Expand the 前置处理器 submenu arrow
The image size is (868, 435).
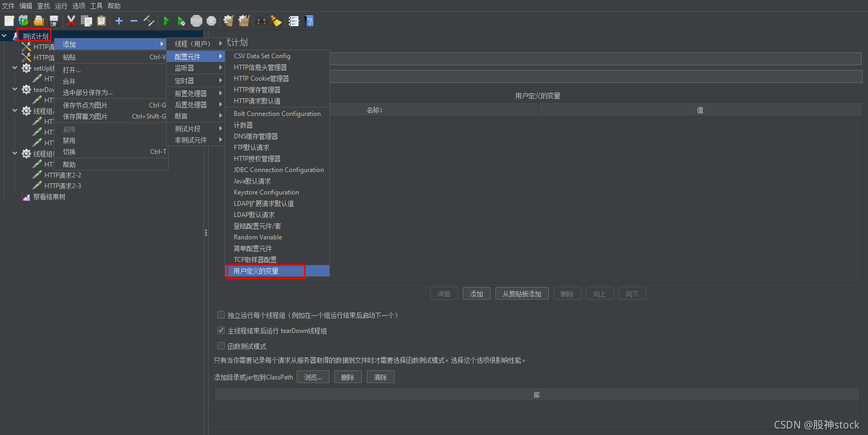point(220,93)
